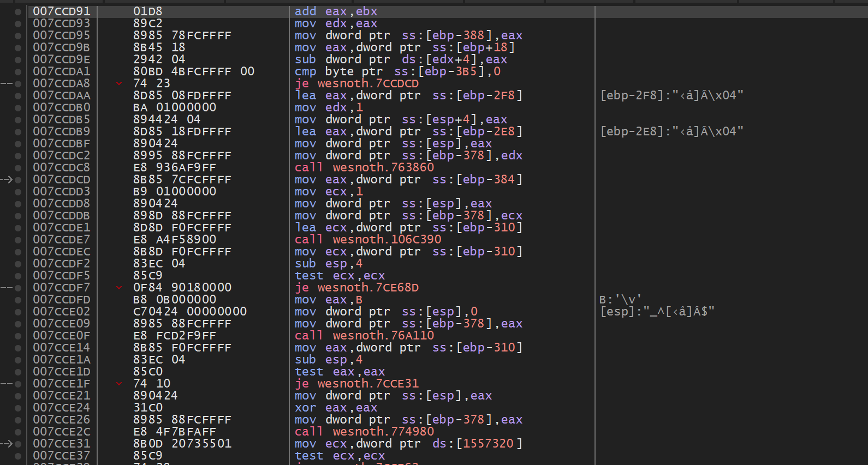Toggle breakpoint dot at address 007CCD91
This screenshot has height=465, width=868.
(18, 11)
